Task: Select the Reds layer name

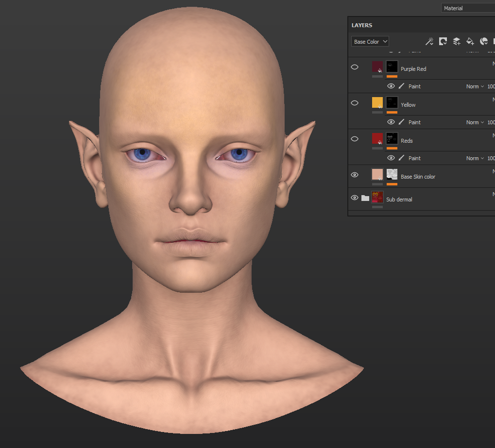Action: click(407, 141)
